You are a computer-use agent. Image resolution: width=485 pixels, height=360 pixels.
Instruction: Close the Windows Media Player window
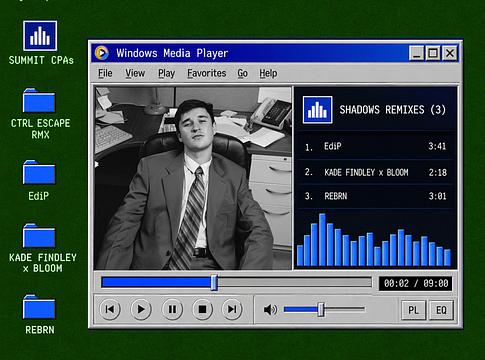(450, 53)
